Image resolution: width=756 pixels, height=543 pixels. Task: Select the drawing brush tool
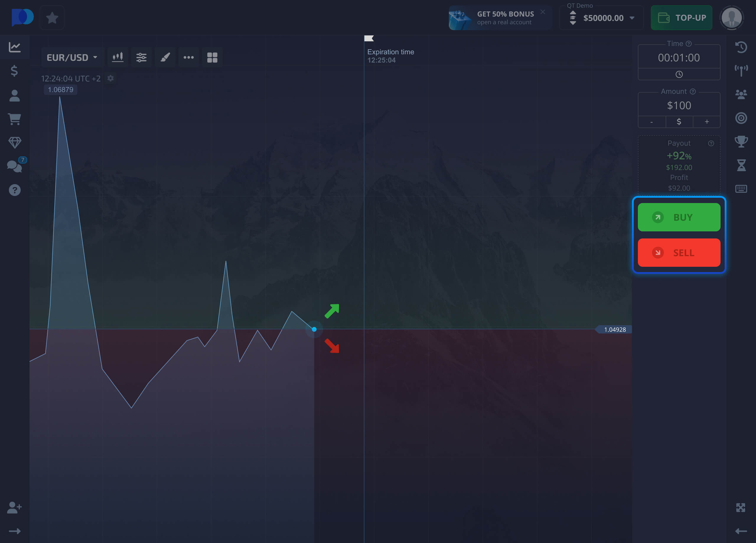[165, 57]
